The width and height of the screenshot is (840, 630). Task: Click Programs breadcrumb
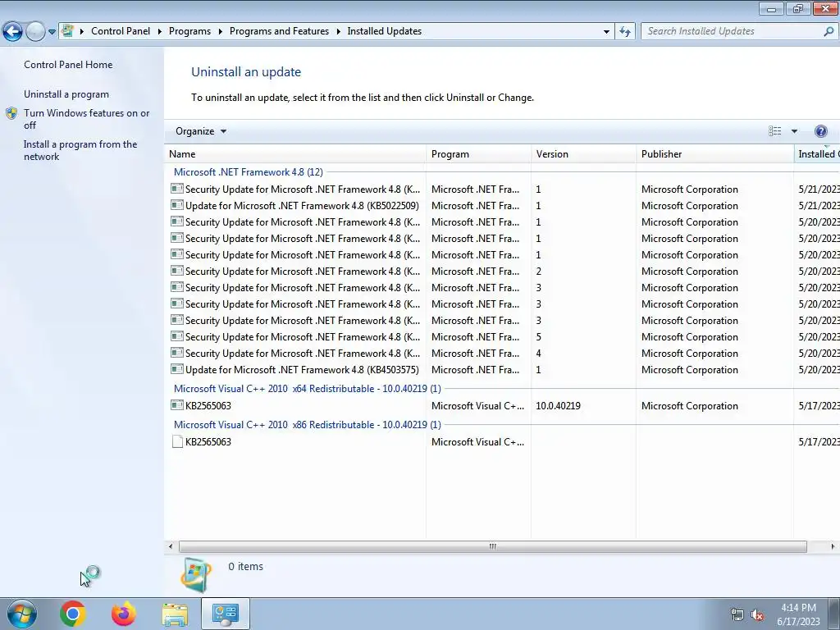point(189,31)
